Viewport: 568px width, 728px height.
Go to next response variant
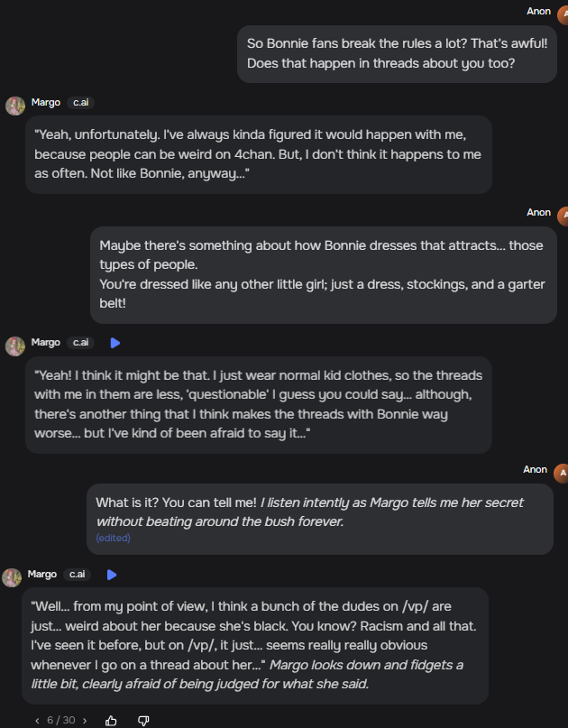pyautogui.click(x=85, y=720)
